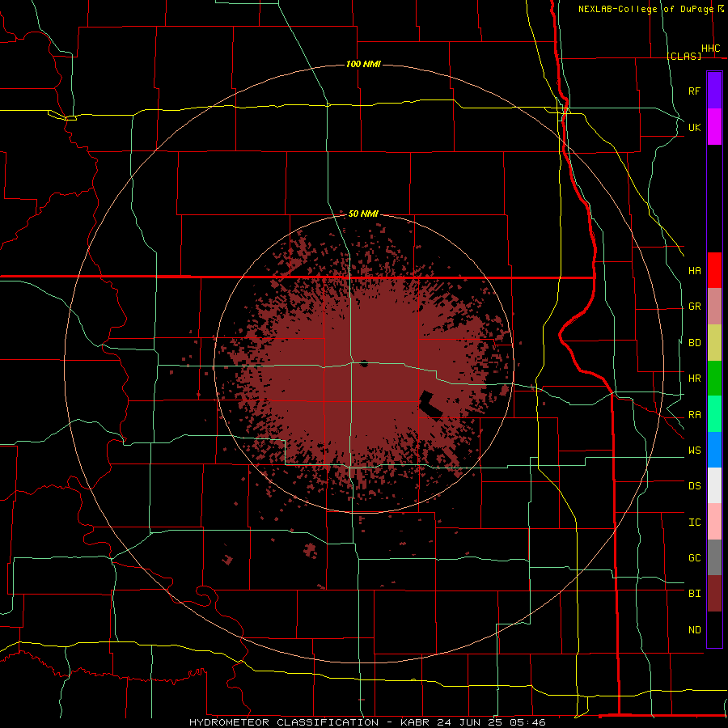Click the HR legend label

click(694, 379)
